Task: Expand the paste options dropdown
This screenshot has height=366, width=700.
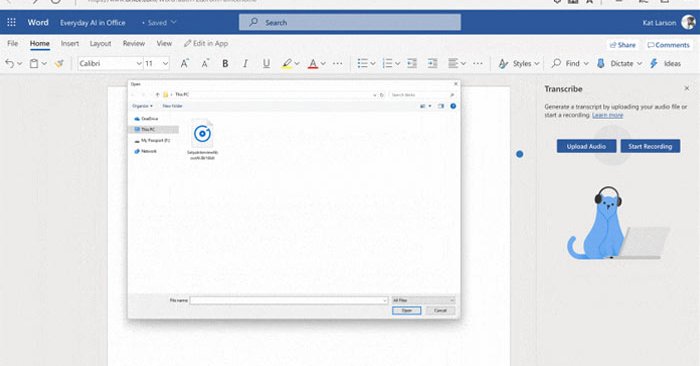Action: pos(44,64)
